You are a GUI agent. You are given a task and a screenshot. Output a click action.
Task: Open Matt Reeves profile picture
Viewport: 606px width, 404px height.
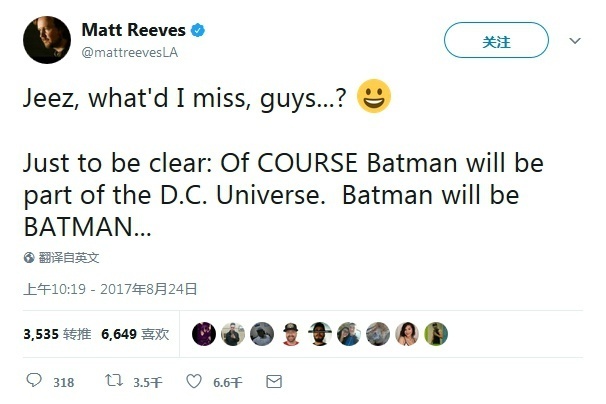[x=46, y=42]
